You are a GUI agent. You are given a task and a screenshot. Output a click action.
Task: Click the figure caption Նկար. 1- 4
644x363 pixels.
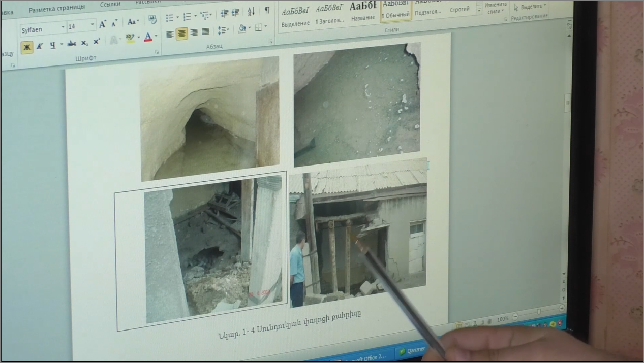click(290, 324)
